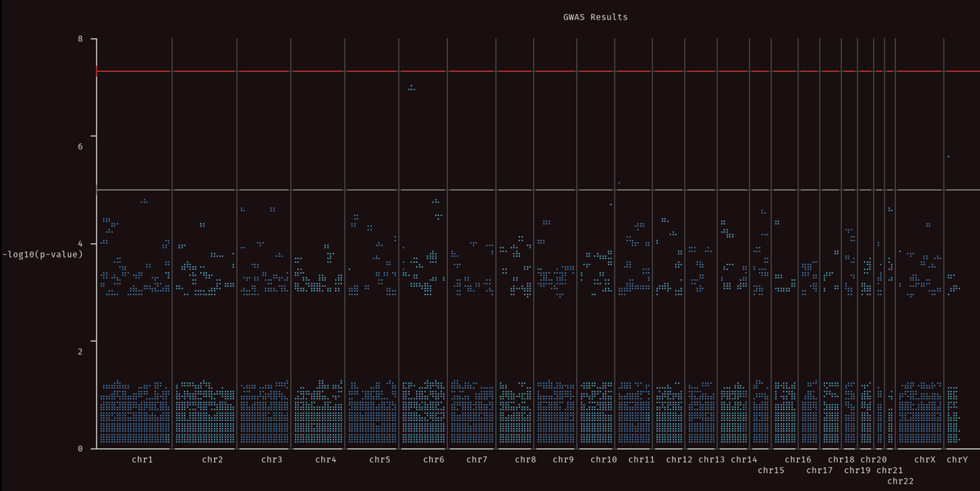
Task: Click y-axis tick value 8
Action: pos(80,38)
